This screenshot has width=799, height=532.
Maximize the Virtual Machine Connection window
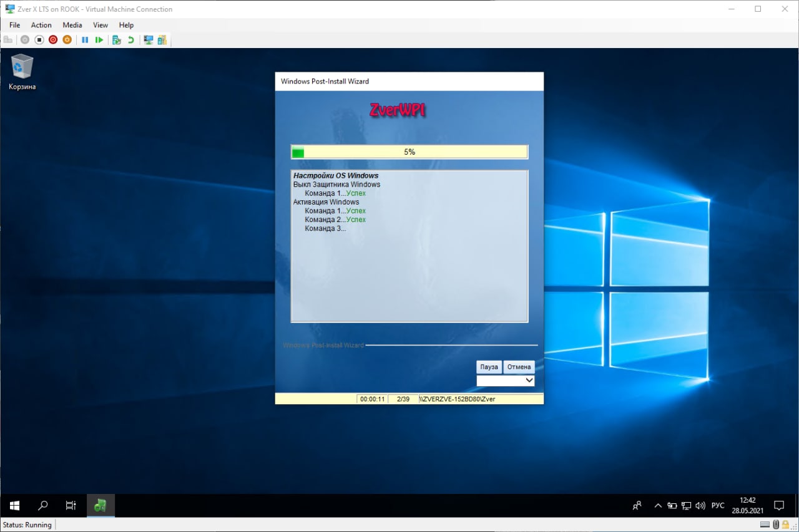758,9
